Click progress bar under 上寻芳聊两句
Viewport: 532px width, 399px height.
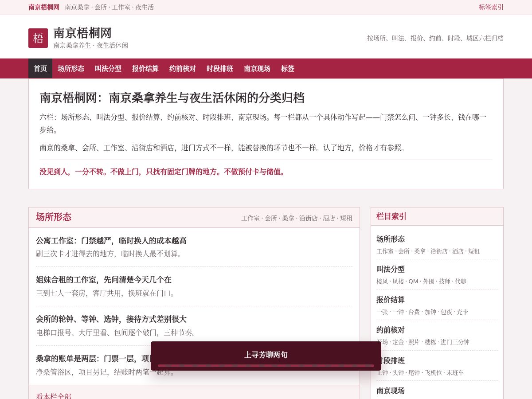266,366
